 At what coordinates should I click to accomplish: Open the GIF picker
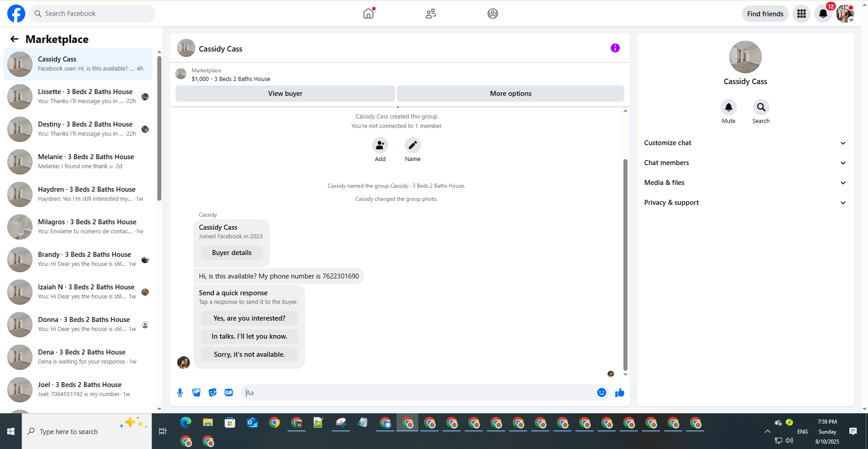[x=229, y=392]
